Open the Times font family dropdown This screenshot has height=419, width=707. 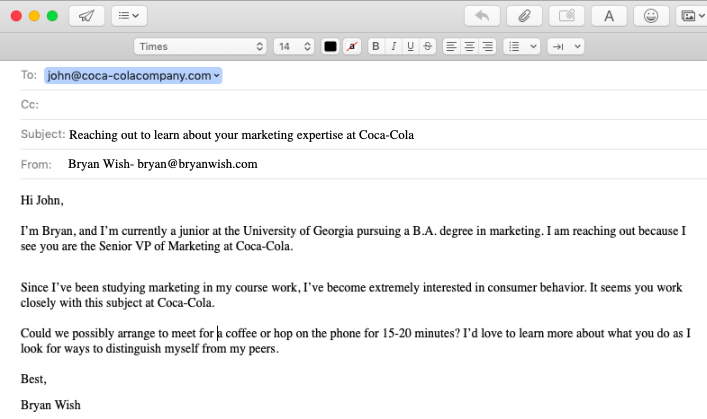(200, 46)
